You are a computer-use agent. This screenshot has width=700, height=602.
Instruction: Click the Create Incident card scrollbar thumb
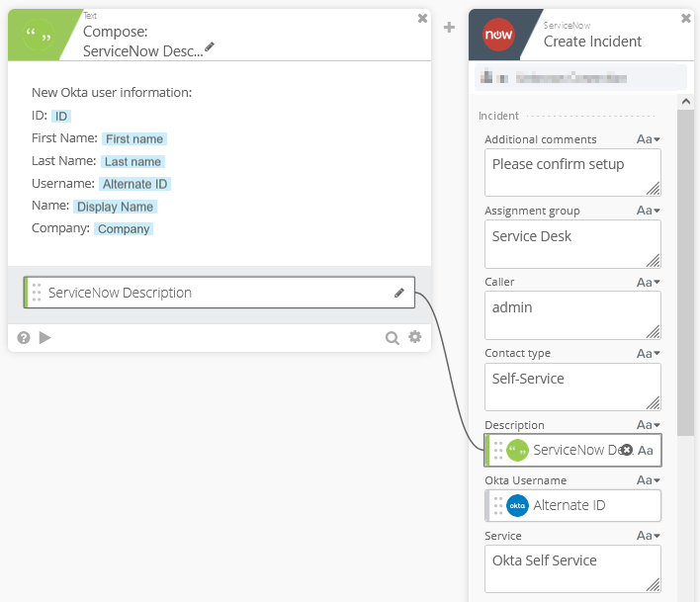pyautogui.click(x=686, y=272)
